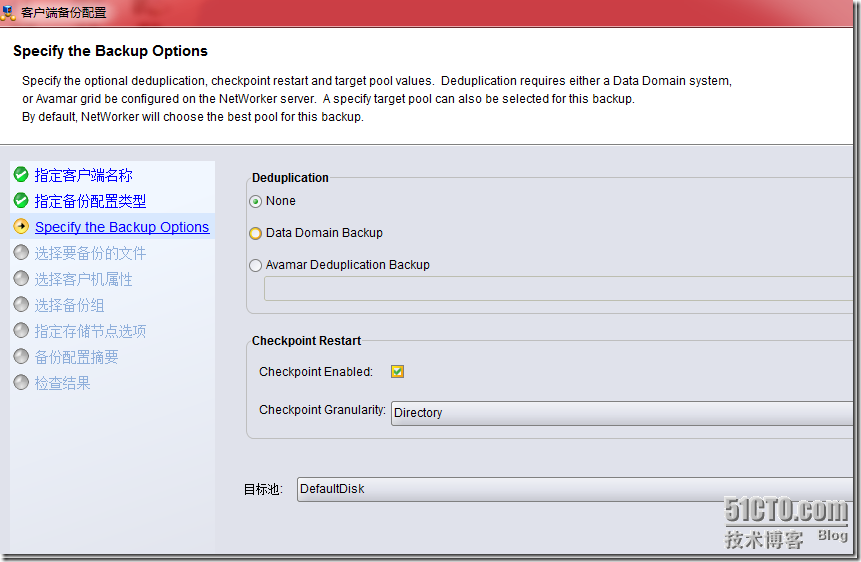
Task: Click gray step icon beside 选择备份组
Action: point(21,304)
